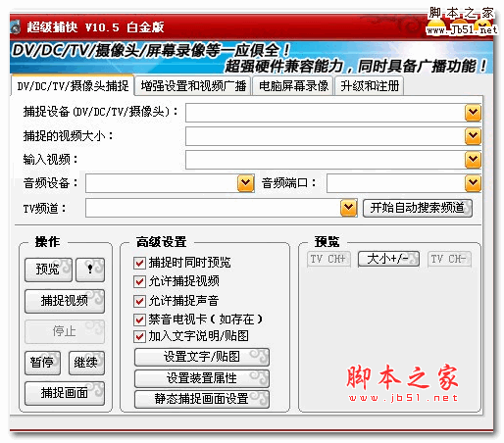Click the 预览 button in 操作 group
The width and height of the screenshot is (504, 443).
48,270
